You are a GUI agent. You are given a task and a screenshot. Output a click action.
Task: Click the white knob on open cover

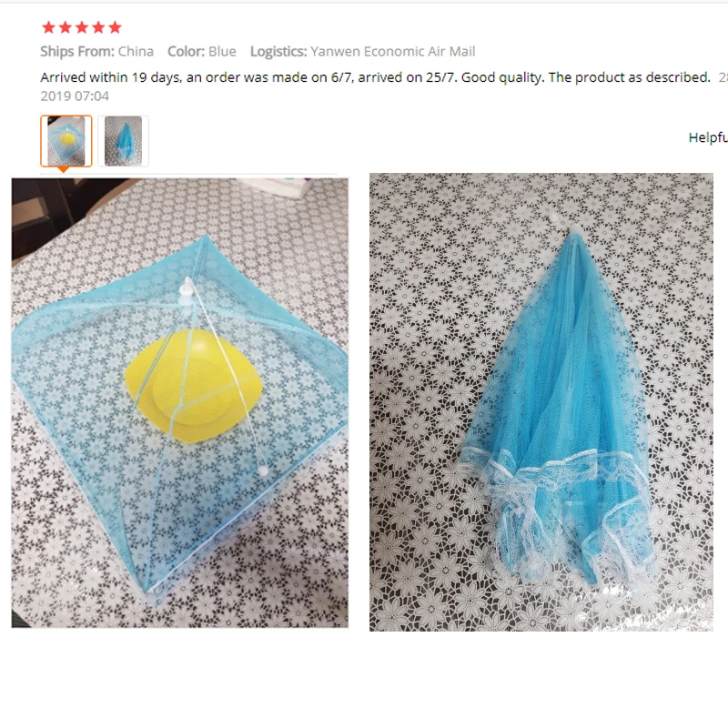[x=187, y=290]
